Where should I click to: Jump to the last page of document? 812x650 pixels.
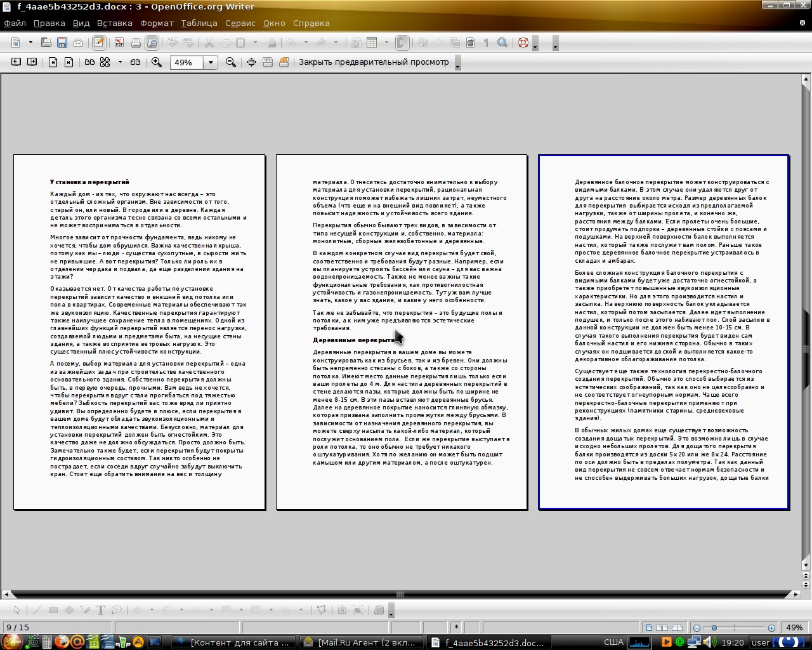(x=69, y=62)
